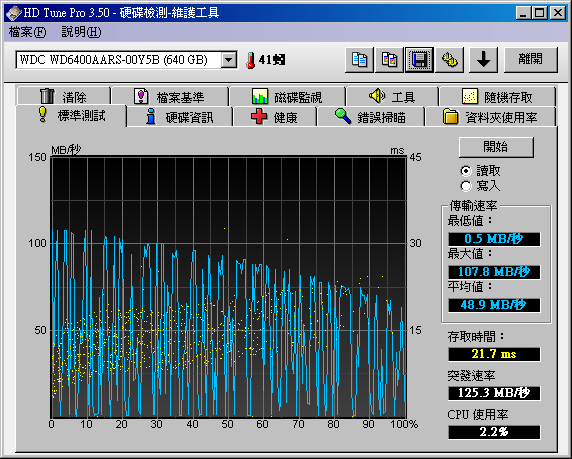Click the down arrow minimize-to-tray icon
Viewport: 572px width, 459px height.
tap(483, 60)
